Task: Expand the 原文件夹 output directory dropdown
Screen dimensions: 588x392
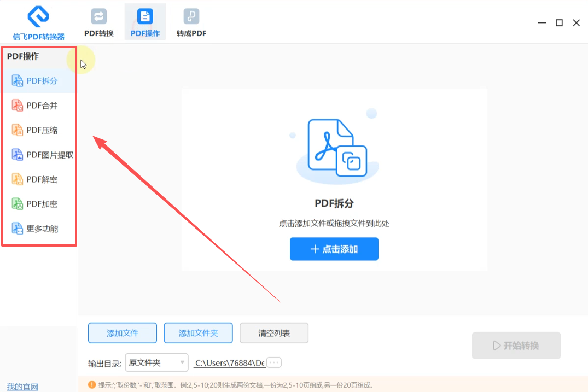Action: (x=157, y=362)
